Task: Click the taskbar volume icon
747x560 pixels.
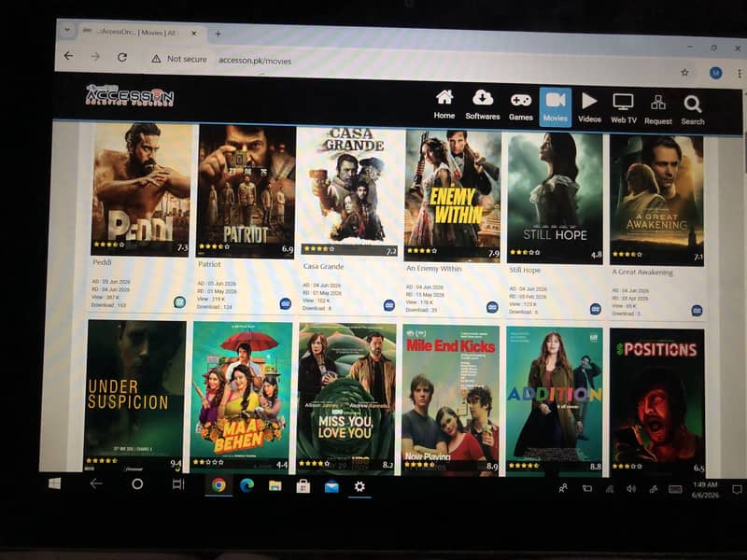Action: tap(631, 489)
